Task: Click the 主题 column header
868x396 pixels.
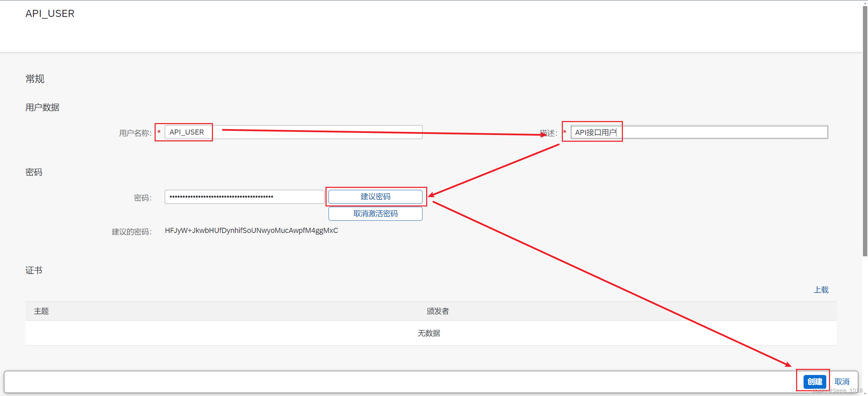Action: click(x=41, y=311)
